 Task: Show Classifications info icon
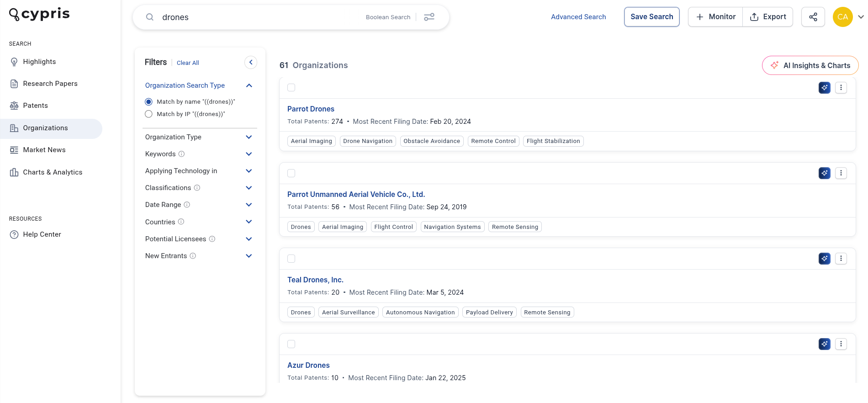pyautogui.click(x=197, y=188)
